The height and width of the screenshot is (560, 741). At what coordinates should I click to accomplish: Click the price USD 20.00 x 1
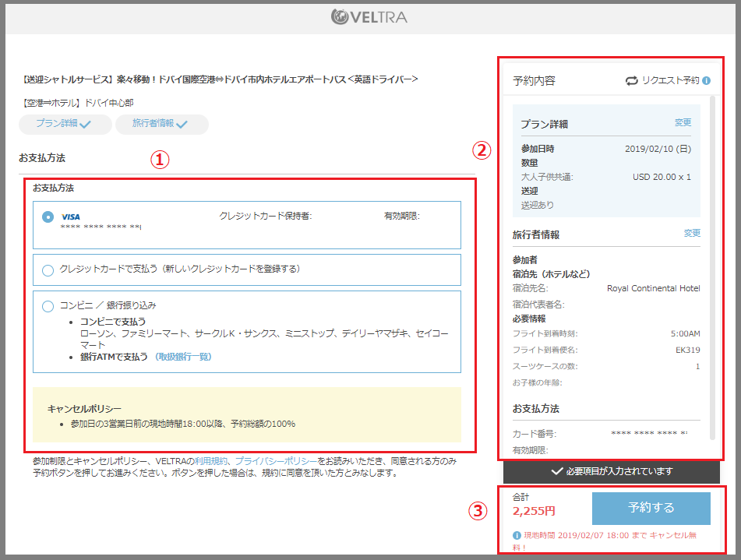(662, 177)
